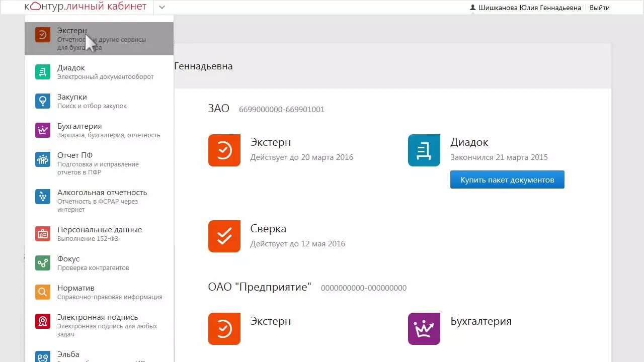Open the Отчет ПФ title in the services menu
Image resolution: width=644 pixels, height=362 pixels.
pyautogui.click(x=75, y=155)
